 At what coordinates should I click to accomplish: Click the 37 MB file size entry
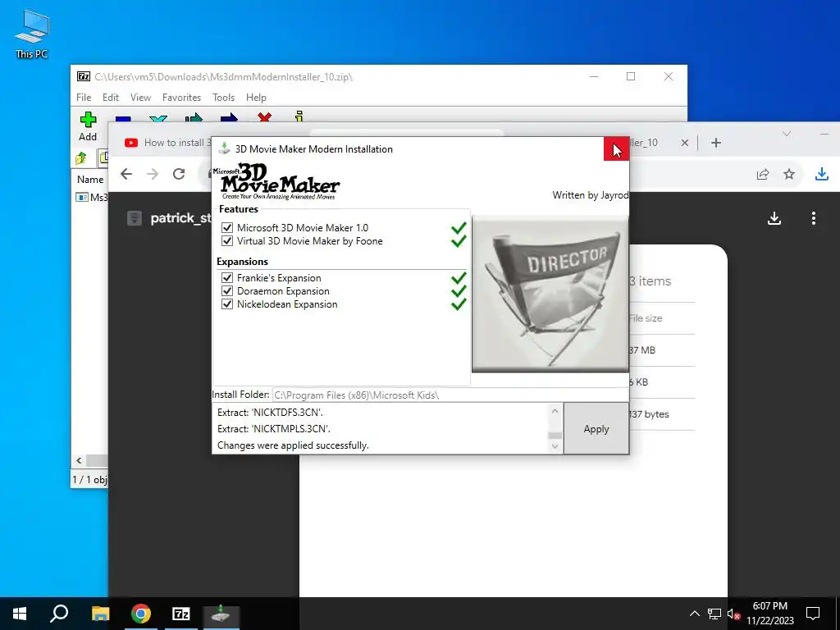pyautogui.click(x=642, y=350)
